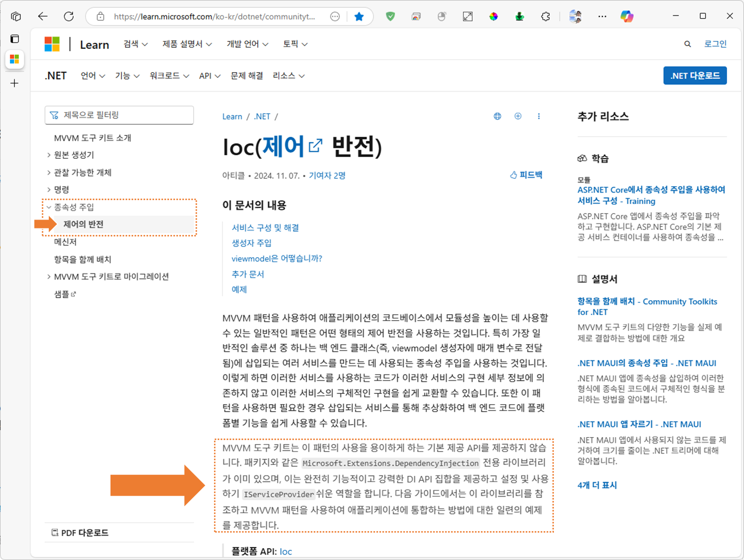
Task: Toggle the favorites star for this page
Action: click(x=359, y=16)
